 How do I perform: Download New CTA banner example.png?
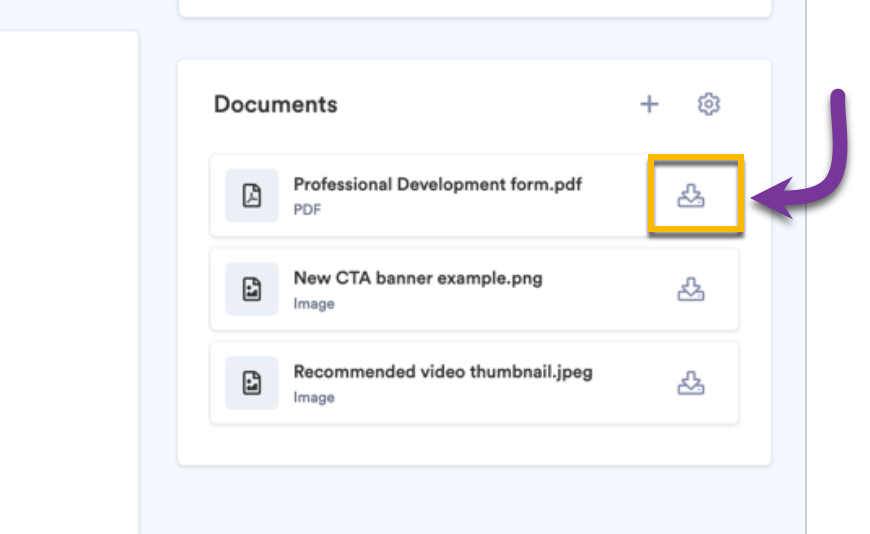pyautogui.click(x=691, y=289)
